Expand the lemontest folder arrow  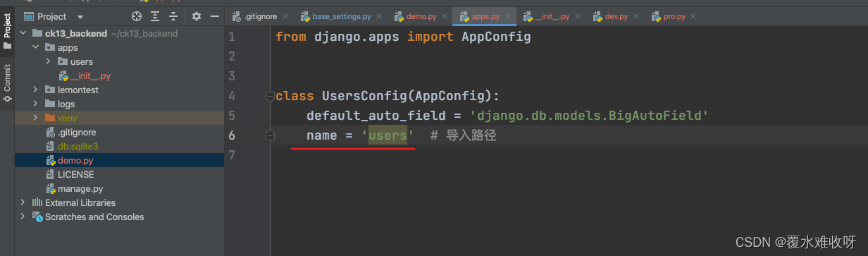click(36, 90)
